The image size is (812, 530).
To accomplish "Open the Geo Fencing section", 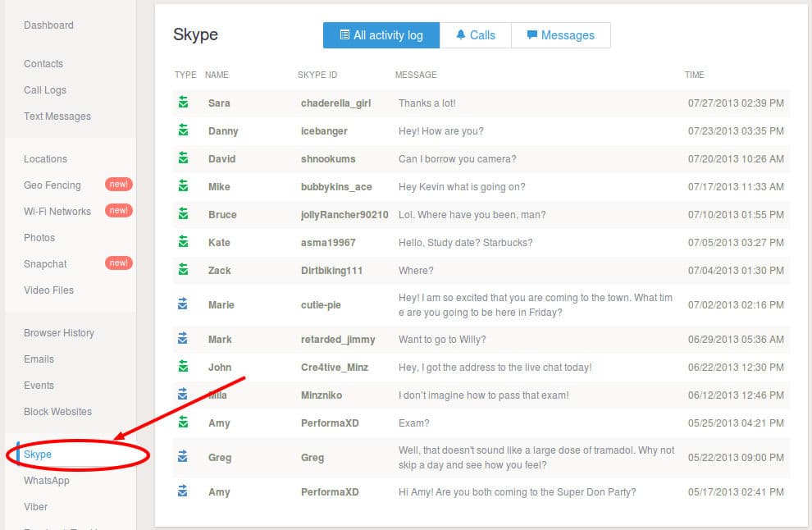I will click(x=52, y=185).
